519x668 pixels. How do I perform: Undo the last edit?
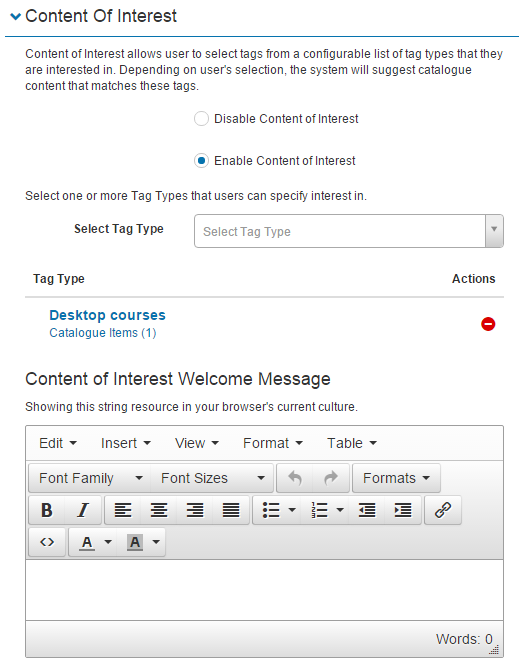[x=295, y=478]
